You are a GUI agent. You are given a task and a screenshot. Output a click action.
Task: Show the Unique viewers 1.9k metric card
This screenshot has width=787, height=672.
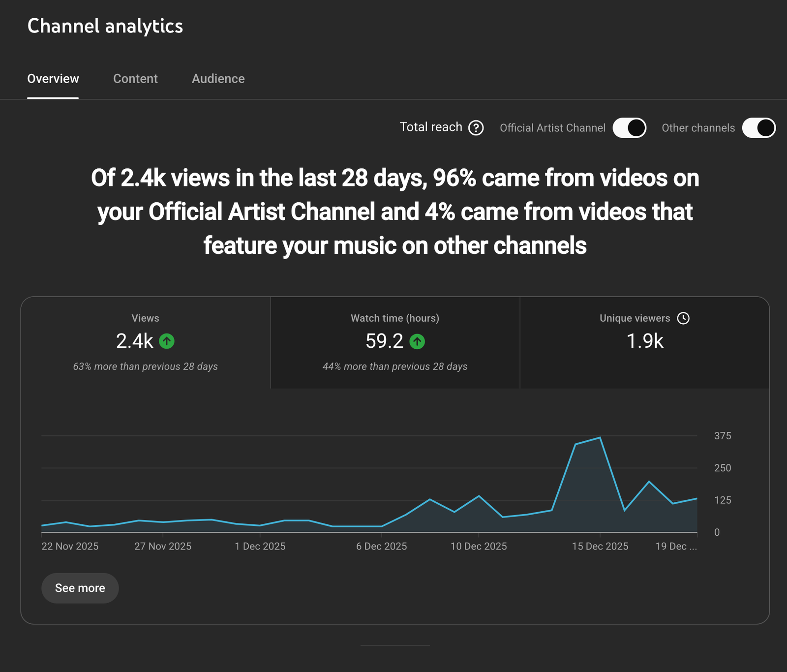[644, 342]
